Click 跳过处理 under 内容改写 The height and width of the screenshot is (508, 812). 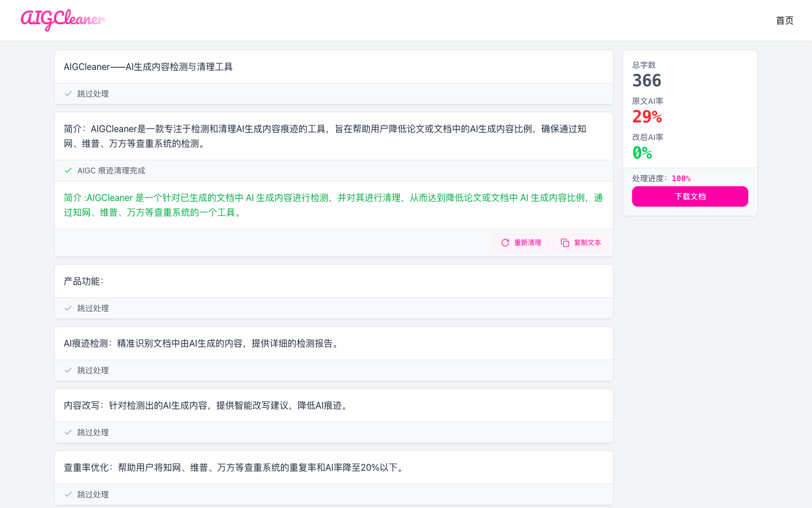93,432
